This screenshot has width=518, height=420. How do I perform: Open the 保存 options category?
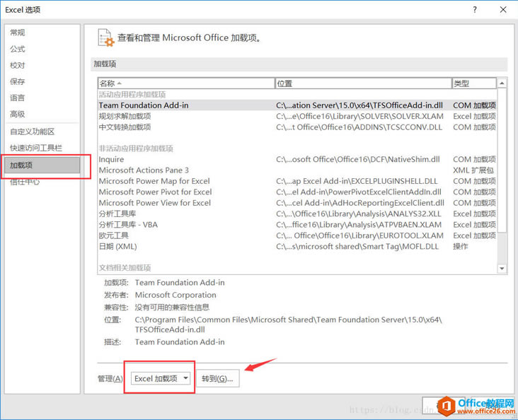(18, 81)
